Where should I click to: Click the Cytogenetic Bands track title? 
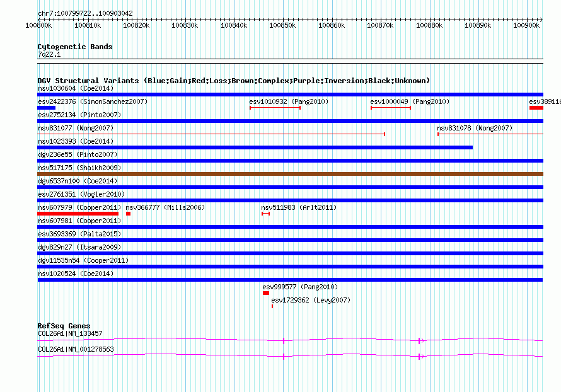[x=74, y=47]
